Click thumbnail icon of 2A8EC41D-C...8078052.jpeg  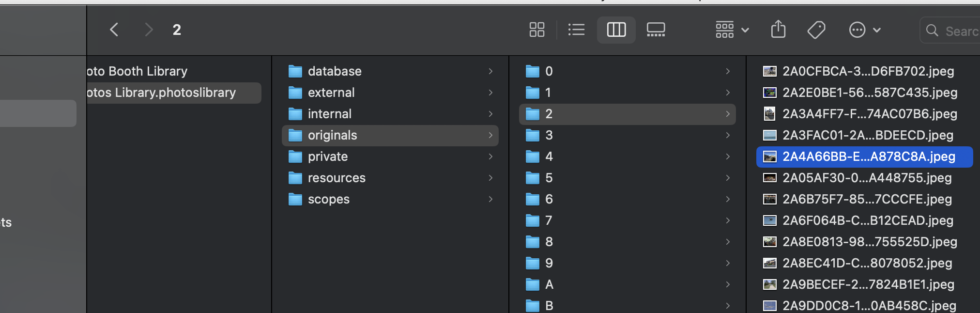(769, 263)
